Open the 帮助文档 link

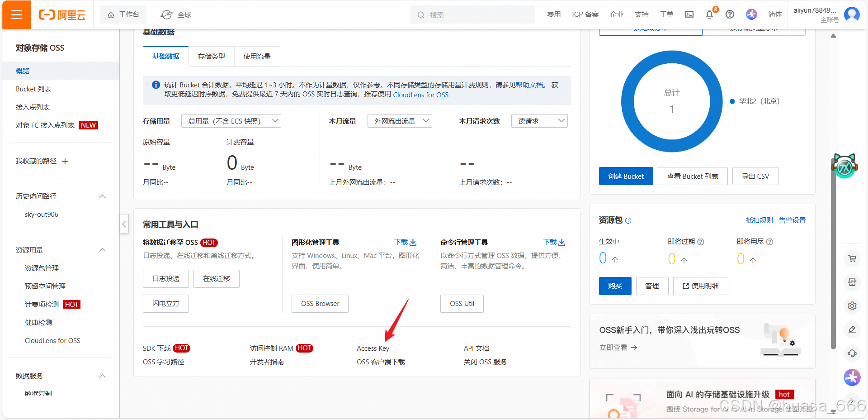click(x=529, y=85)
